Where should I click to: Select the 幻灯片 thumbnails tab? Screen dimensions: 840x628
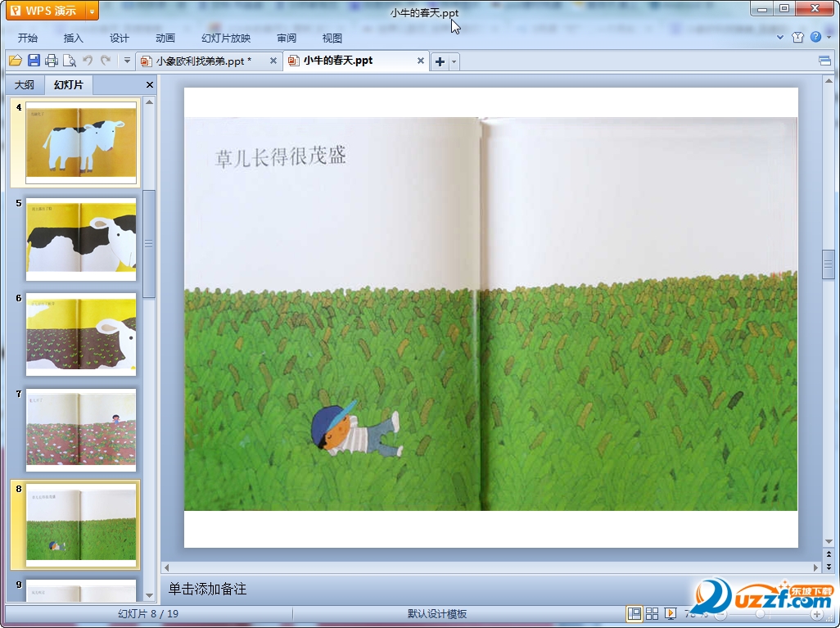click(69, 84)
